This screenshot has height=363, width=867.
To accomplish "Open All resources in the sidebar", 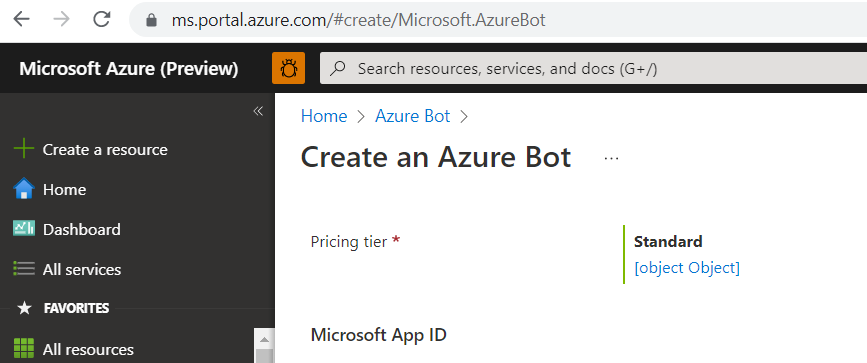I will [x=88, y=350].
